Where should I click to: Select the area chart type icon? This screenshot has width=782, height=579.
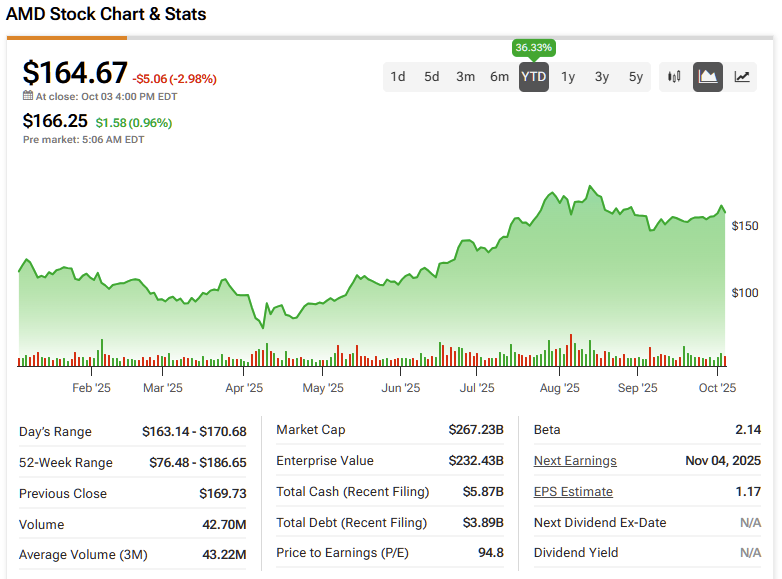tap(708, 77)
